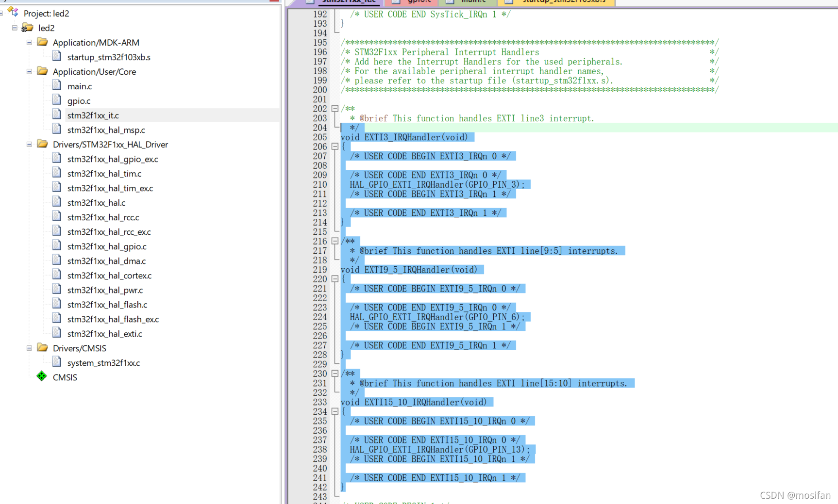Click file icon beside stm32f1xx_hal_gpio_ex.c

tap(57, 158)
